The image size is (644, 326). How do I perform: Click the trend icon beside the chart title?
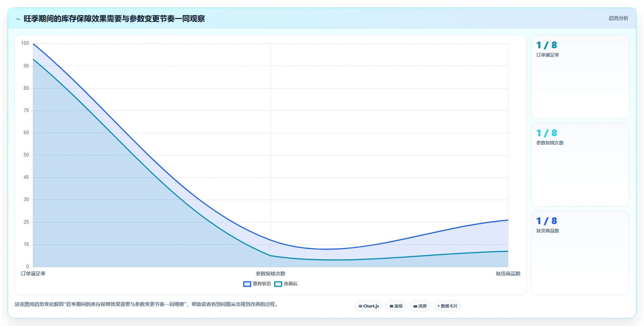[x=18, y=19]
